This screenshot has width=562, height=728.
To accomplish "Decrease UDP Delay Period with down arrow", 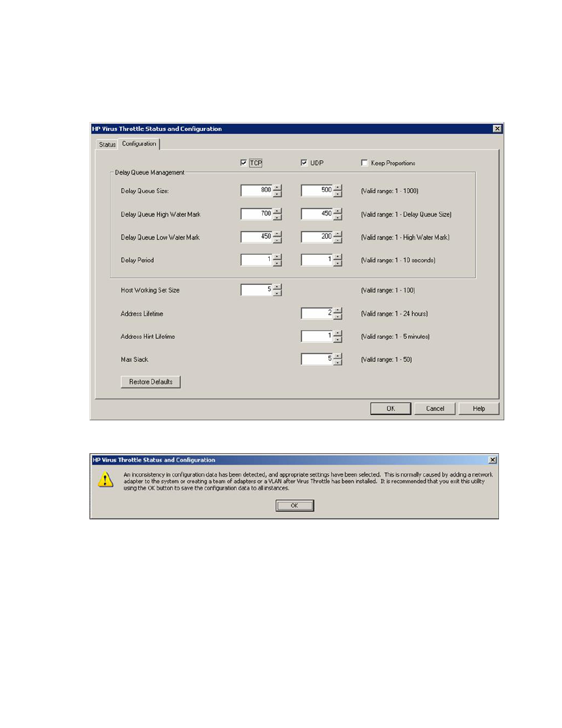I will [x=338, y=263].
